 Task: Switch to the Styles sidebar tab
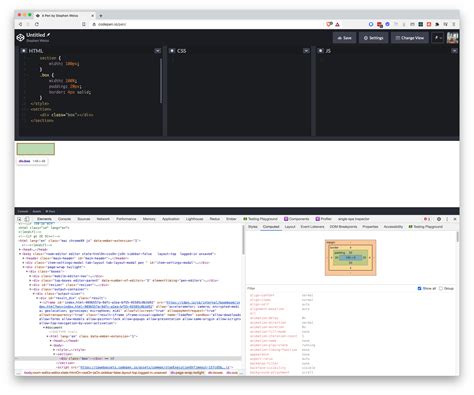253,227
